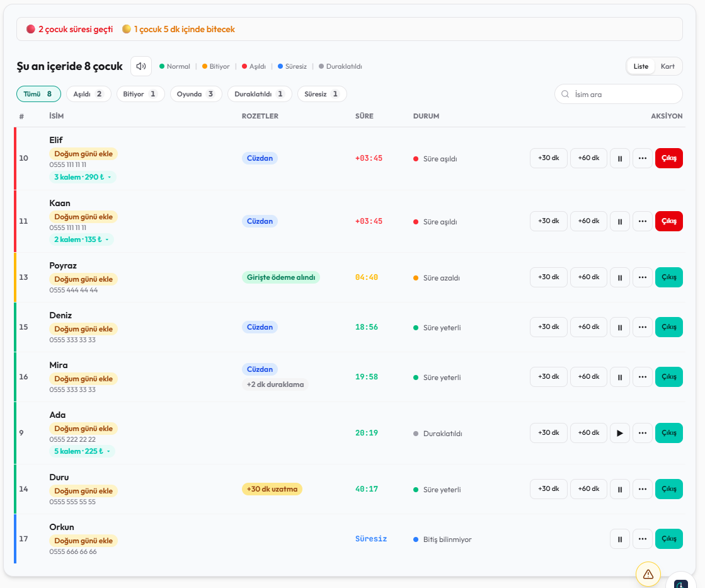The image size is (705, 588).
Task: Check out Ada with Çıkış
Action: click(x=669, y=433)
